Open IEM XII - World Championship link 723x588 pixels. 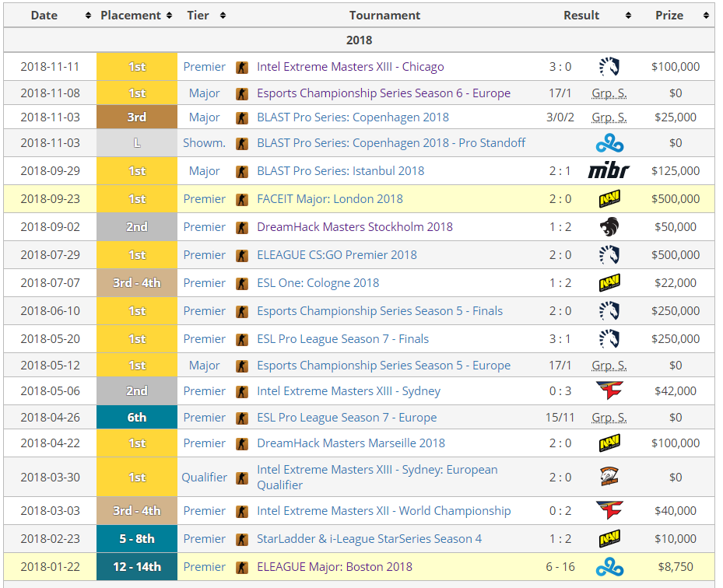pos(384,511)
